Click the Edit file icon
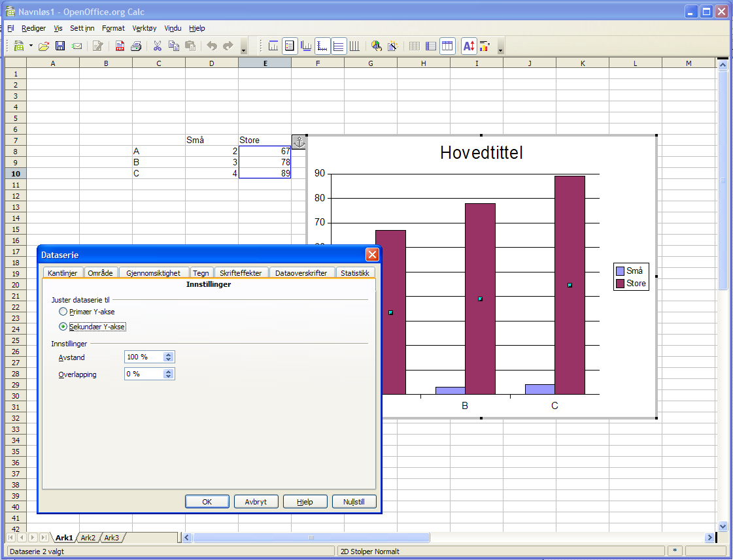Viewport: 733px width, 560px height. [x=97, y=46]
